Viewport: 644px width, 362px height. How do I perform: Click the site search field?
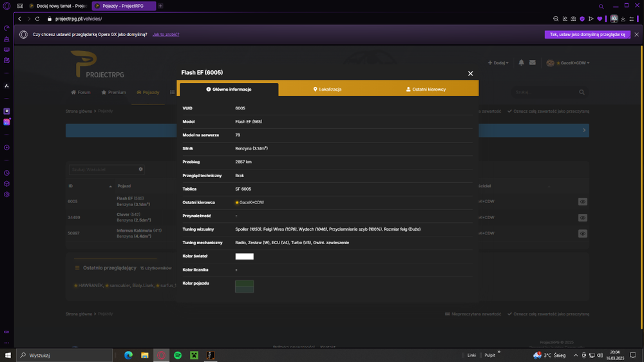(x=545, y=93)
